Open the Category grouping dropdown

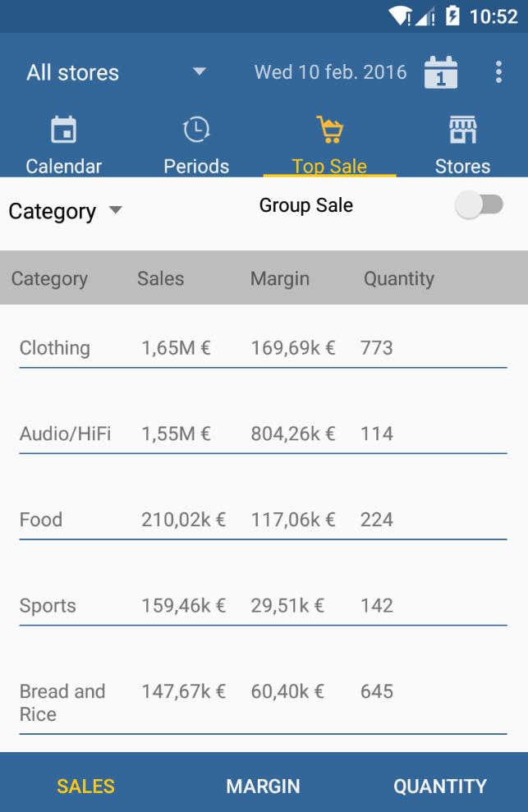coord(65,211)
